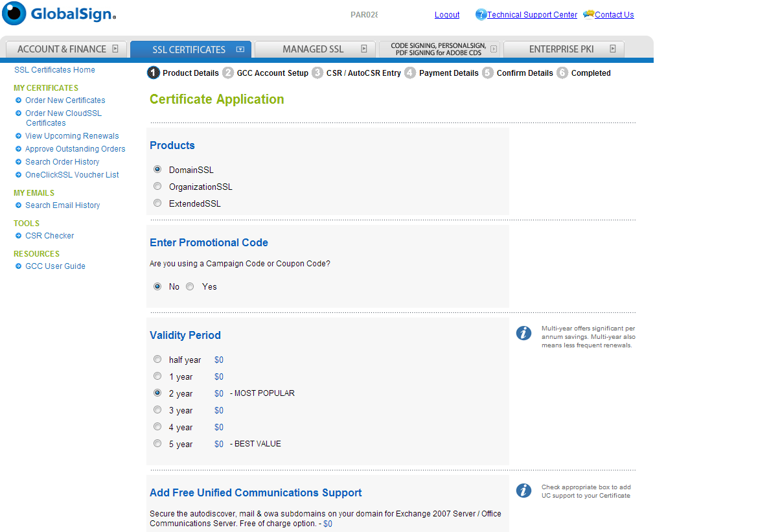Click step 4 circle for Payment Details
The height and width of the screenshot is (532, 769).
click(x=410, y=73)
